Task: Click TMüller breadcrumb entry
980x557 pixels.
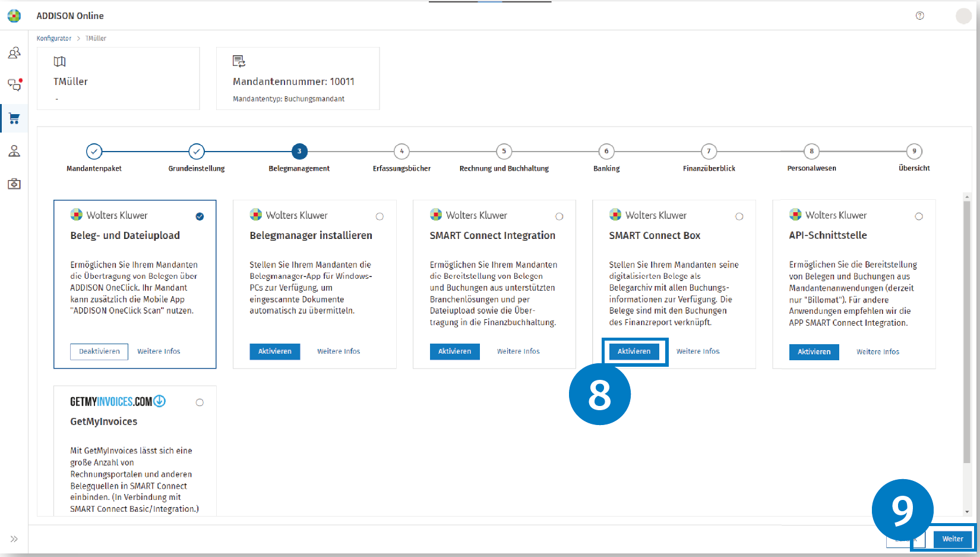Action: point(96,38)
